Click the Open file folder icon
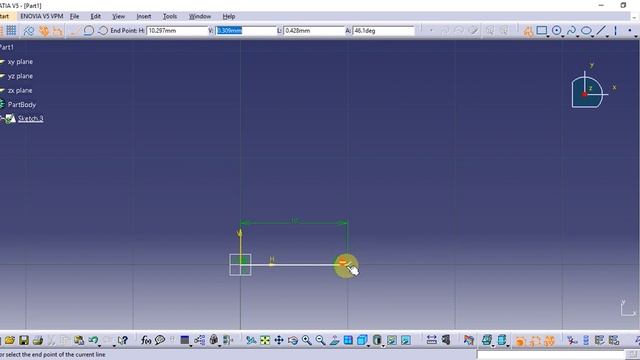Viewport: 640px width, 360px height. 10,340
